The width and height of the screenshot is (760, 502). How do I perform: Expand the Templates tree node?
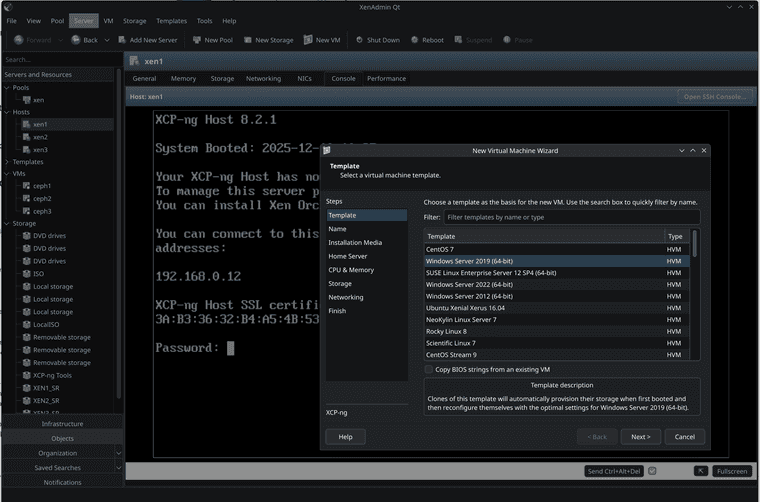click(7, 162)
